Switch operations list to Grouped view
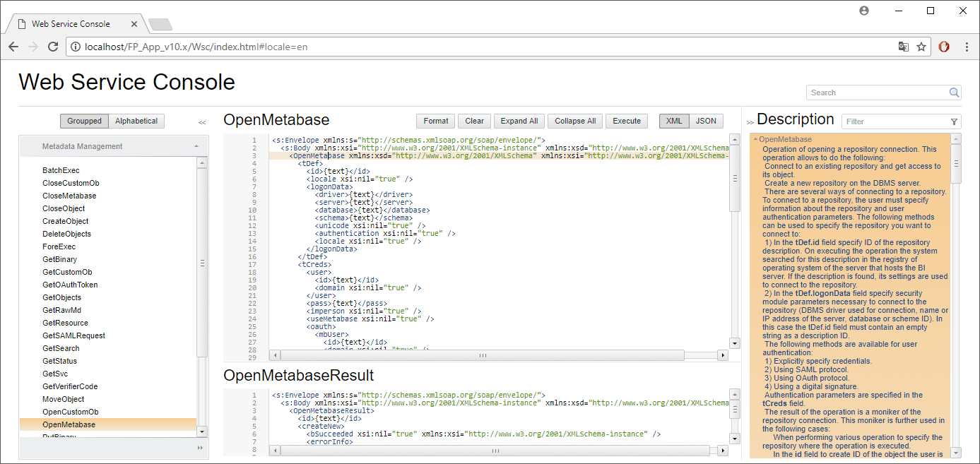 click(x=84, y=121)
